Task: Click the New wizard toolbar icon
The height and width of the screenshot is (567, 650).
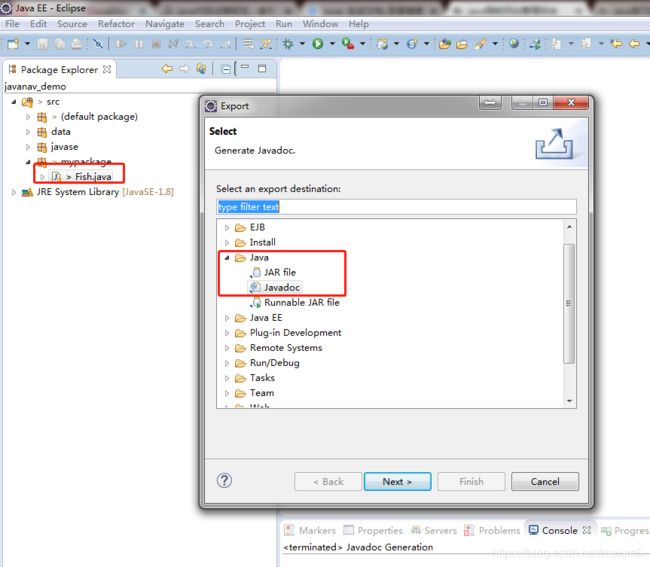Action: 13,44
